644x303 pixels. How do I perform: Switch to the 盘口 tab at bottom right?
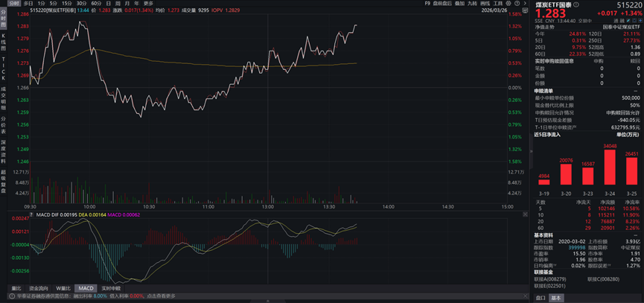pos(541,298)
